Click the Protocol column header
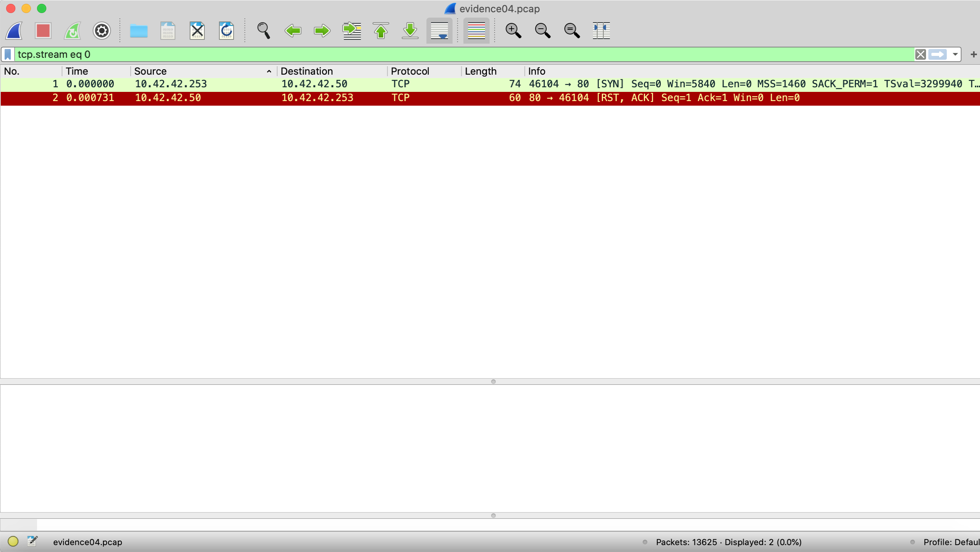The width and height of the screenshot is (980, 552). click(x=410, y=71)
